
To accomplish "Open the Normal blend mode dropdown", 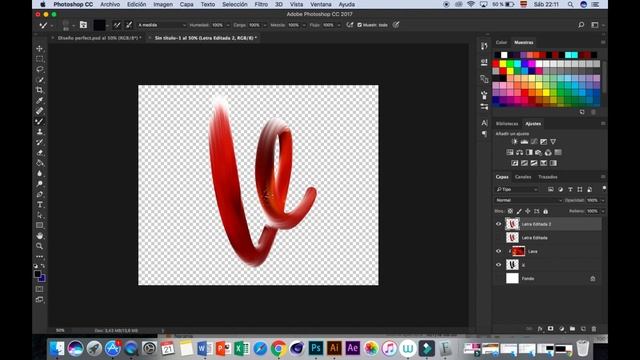I will click(529, 200).
